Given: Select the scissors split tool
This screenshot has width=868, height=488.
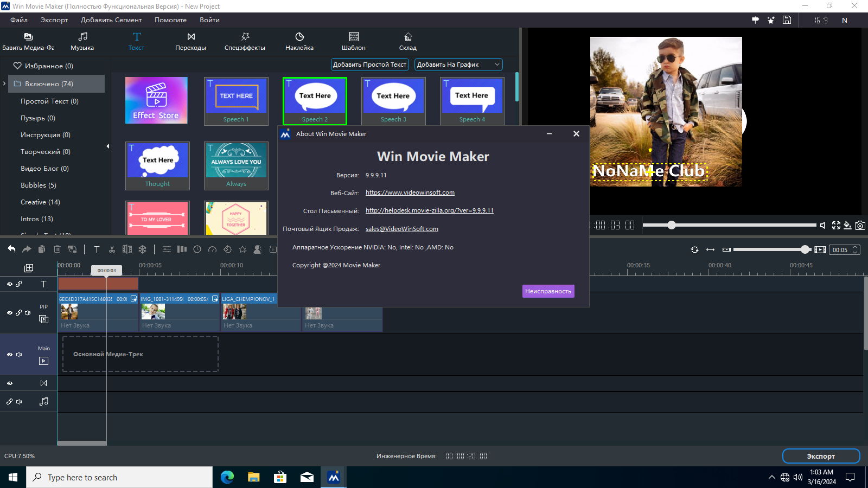Looking at the screenshot, I should (x=112, y=249).
